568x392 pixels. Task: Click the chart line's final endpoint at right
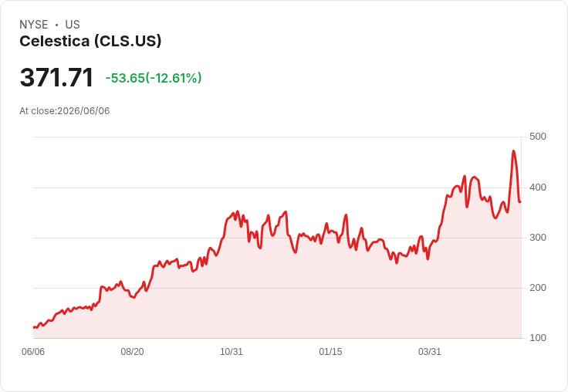tap(521, 202)
